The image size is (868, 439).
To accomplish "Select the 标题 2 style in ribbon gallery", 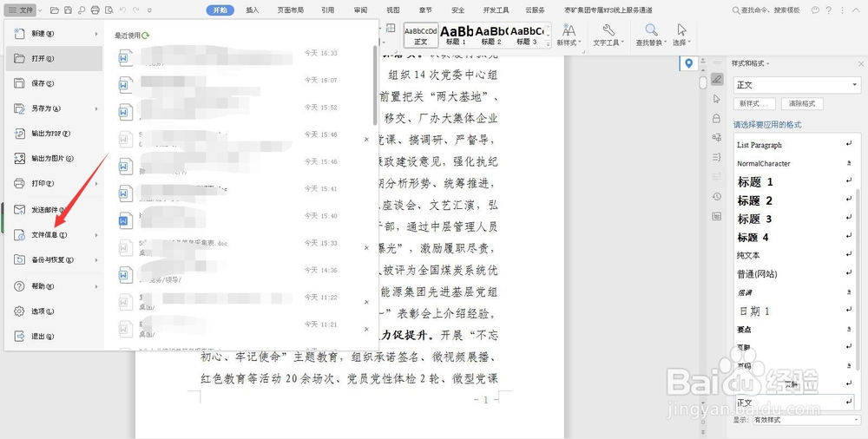I will (x=491, y=35).
